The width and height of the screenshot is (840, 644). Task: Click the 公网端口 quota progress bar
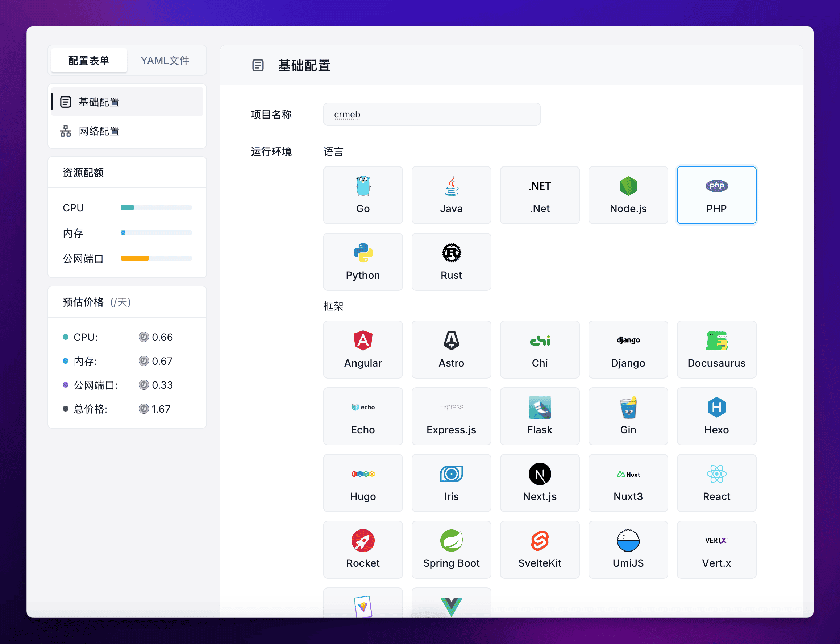pos(156,258)
